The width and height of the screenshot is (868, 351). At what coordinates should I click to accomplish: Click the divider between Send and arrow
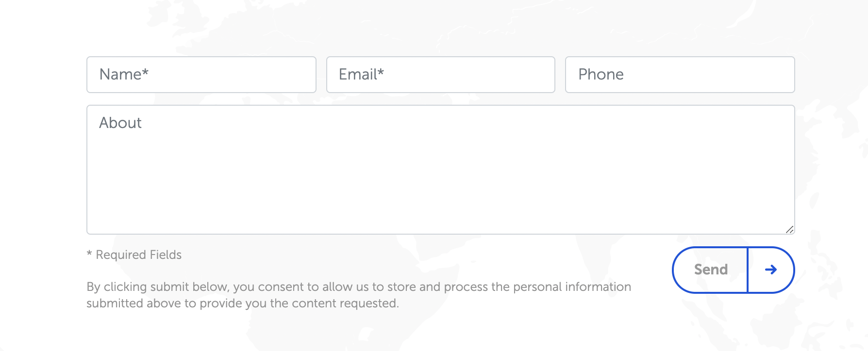(x=748, y=270)
